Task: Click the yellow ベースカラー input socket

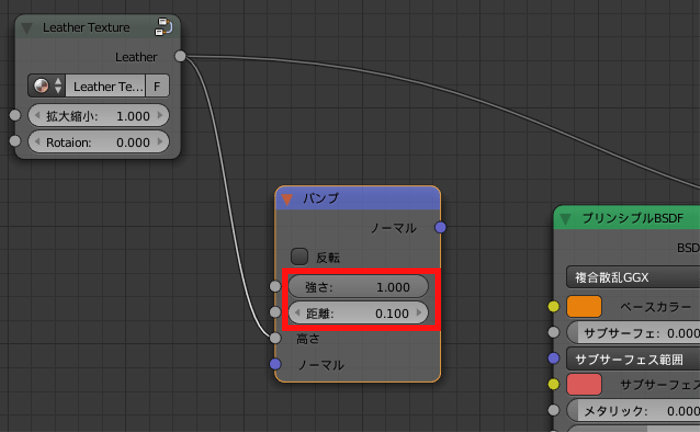Action: point(554,306)
